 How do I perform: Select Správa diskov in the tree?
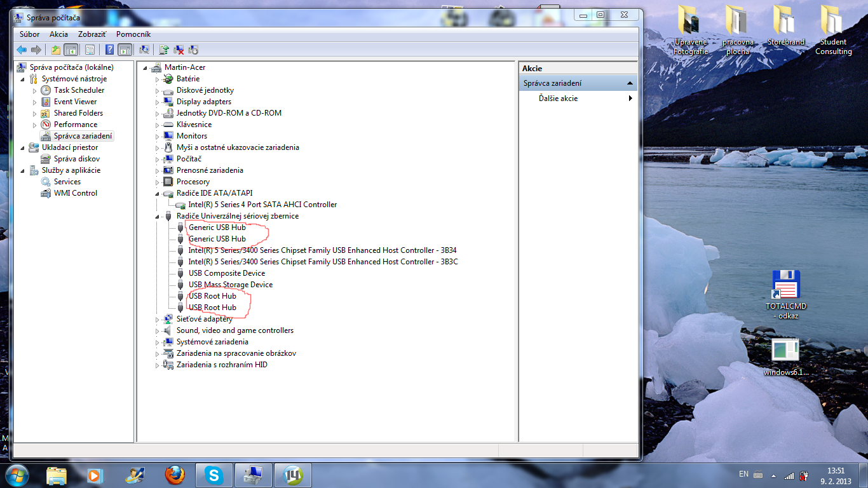pos(76,159)
